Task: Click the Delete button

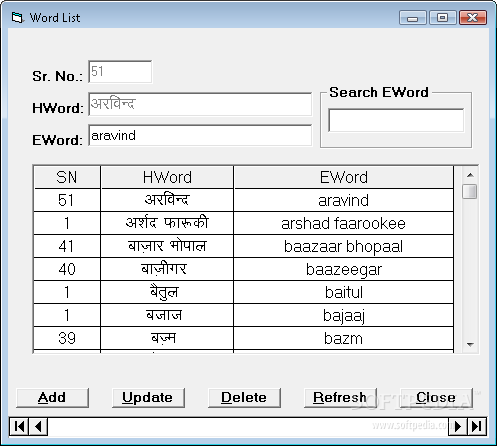Action: click(244, 398)
